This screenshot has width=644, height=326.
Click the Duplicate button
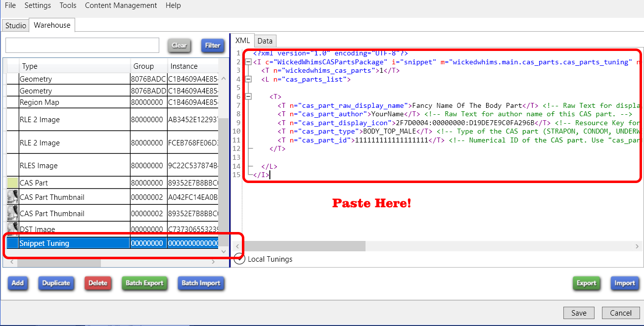tap(56, 283)
